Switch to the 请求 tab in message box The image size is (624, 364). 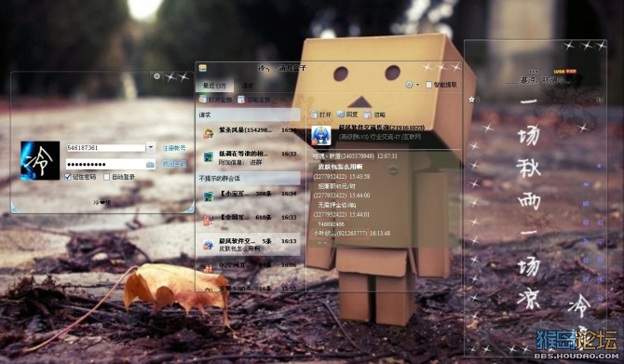248,86
